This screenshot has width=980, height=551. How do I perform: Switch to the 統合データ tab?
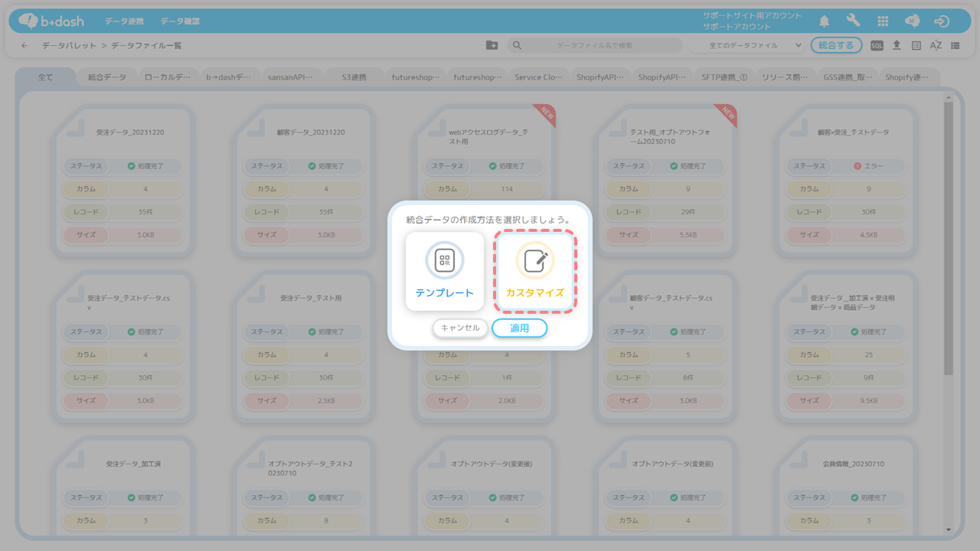(x=107, y=77)
